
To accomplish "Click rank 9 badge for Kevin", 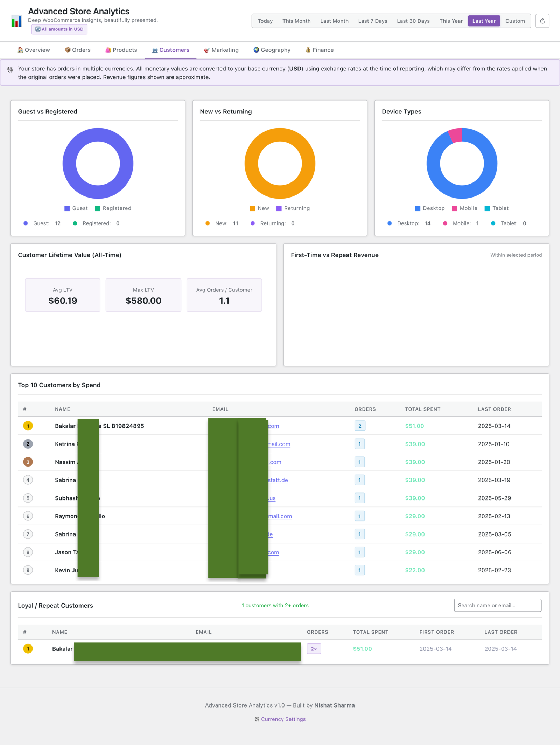I will [28, 570].
